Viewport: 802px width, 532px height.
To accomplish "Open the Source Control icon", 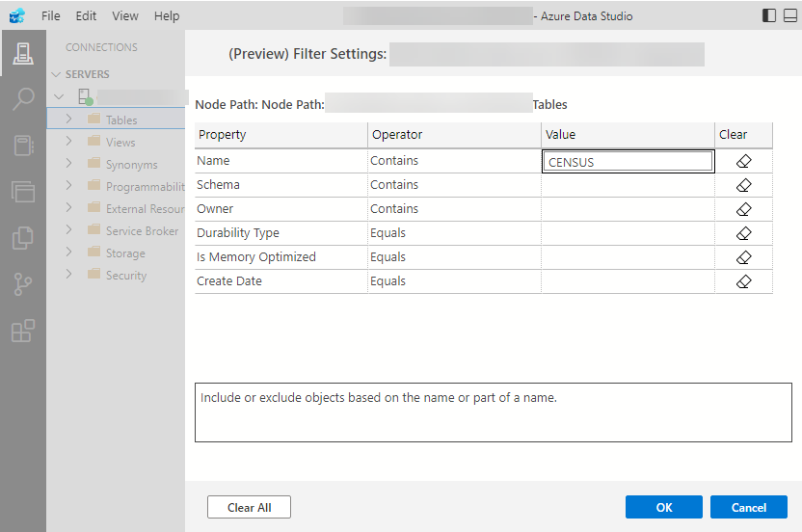I will click(23, 284).
